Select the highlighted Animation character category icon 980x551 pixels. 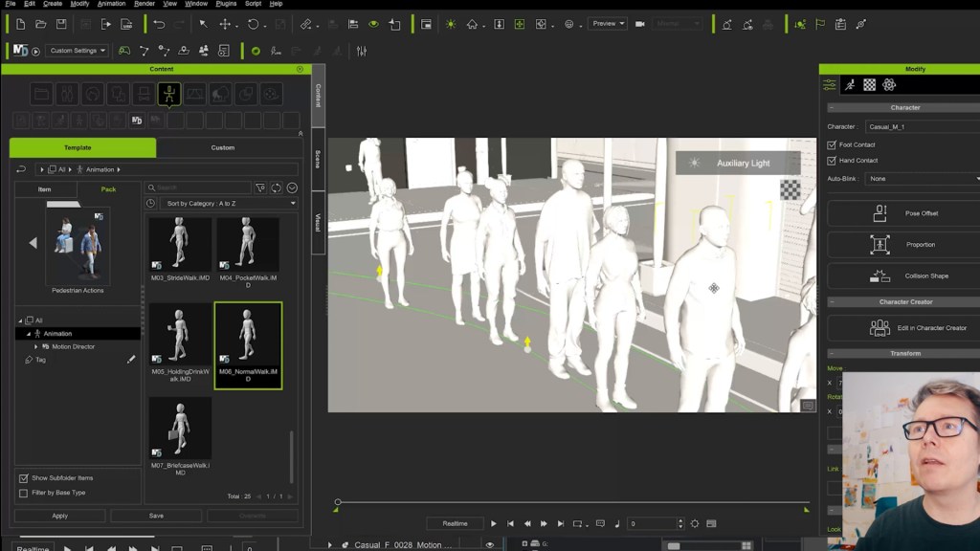coord(171,95)
